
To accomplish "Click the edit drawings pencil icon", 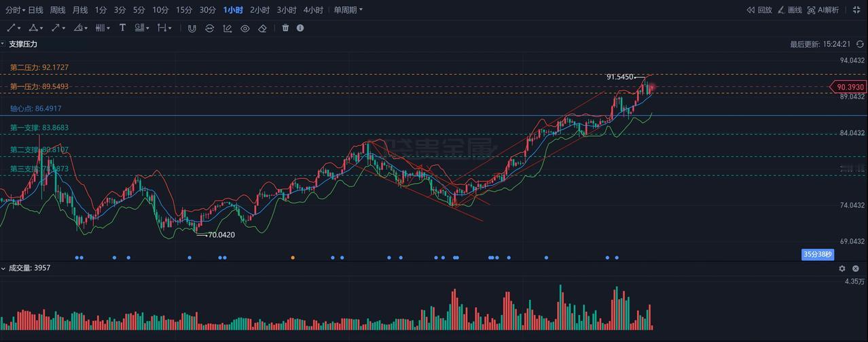I will coord(227,28).
